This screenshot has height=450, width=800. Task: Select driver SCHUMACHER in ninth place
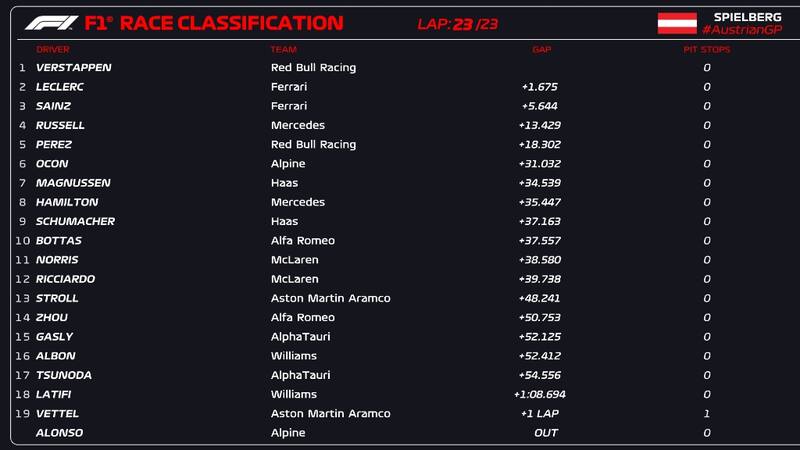pyautogui.click(x=75, y=221)
